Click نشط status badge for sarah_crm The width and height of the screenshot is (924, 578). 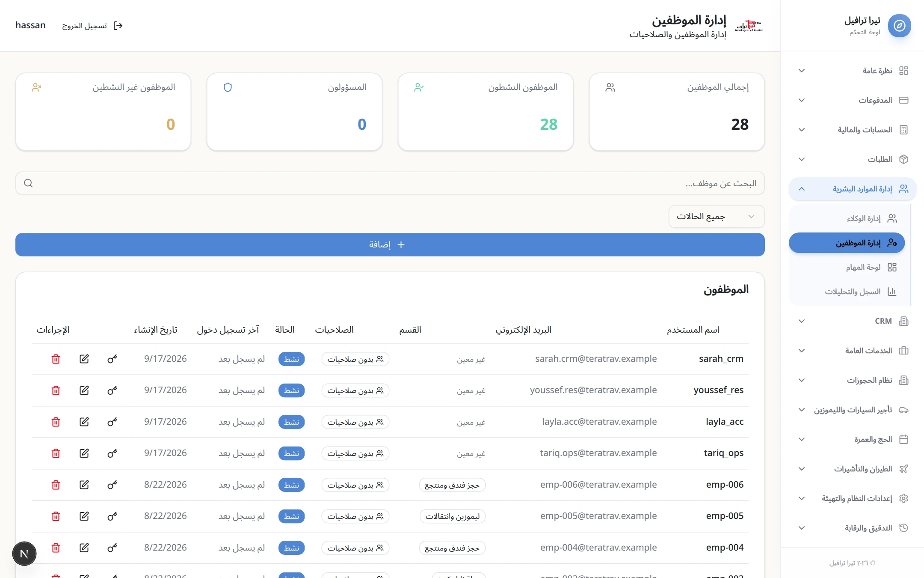click(x=291, y=359)
